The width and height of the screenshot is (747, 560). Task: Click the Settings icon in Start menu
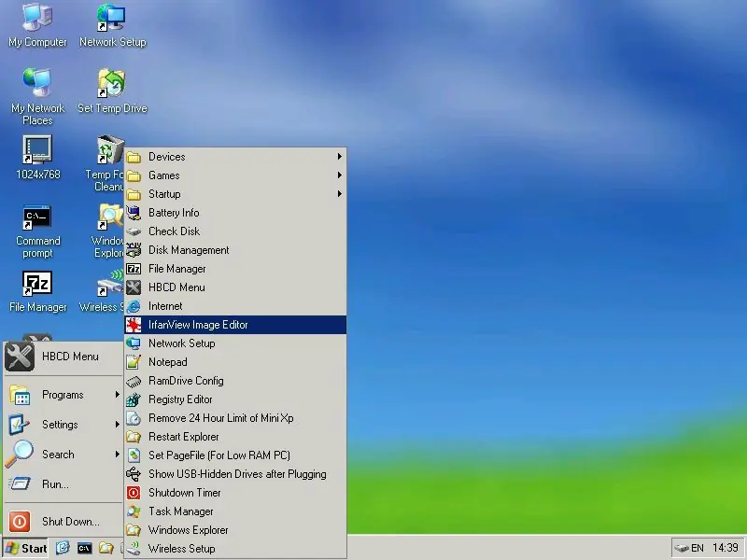pyautogui.click(x=20, y=425)
